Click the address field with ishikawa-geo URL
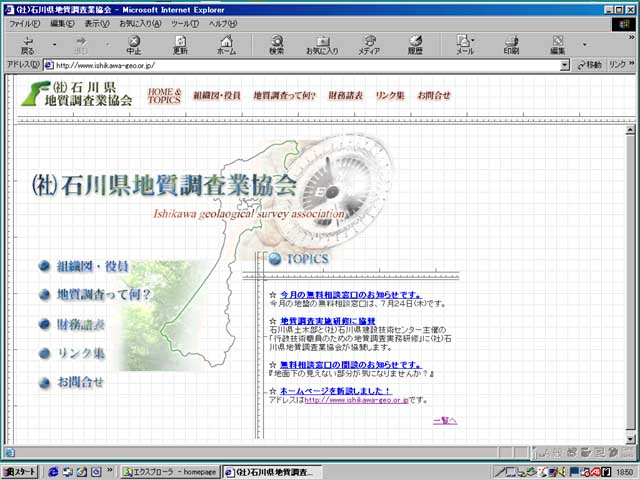 coord(306,65)
